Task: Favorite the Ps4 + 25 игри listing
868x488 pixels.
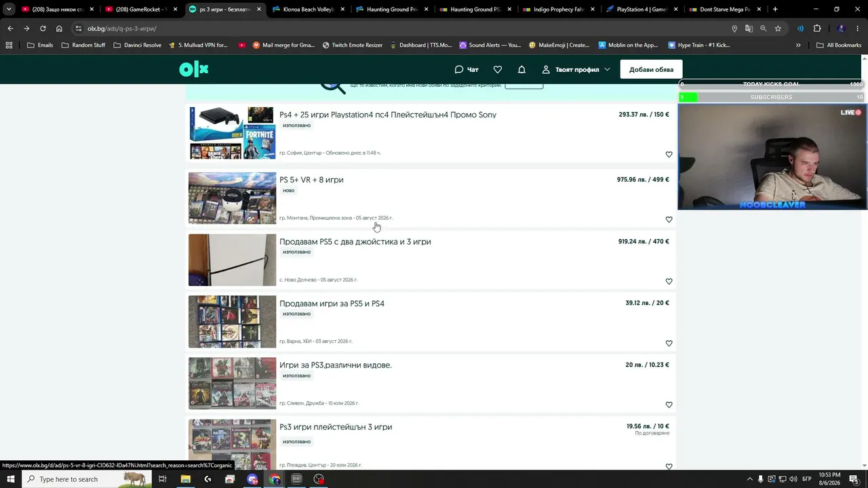Action: [x=669, y=155]
